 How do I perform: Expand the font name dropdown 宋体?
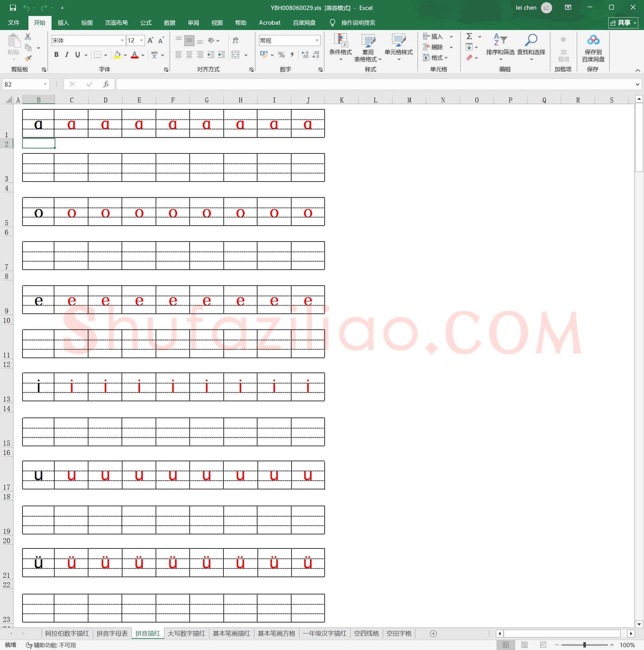[x=122, y=40]
